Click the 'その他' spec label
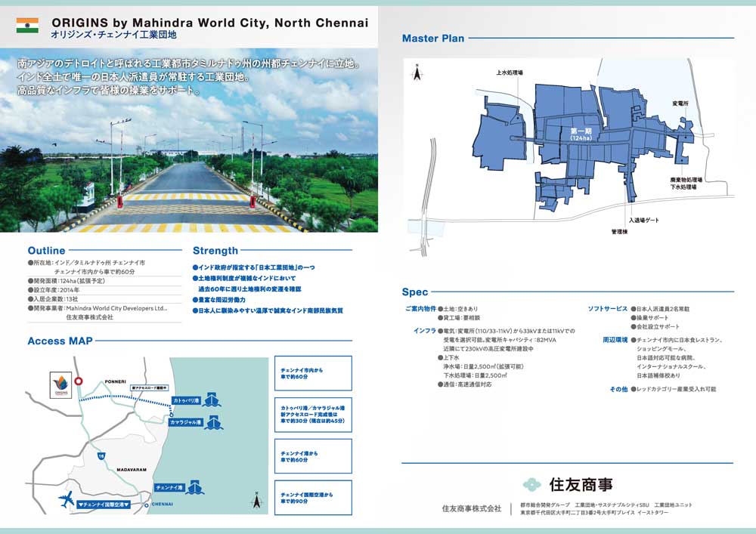 [x=618, y=389]
